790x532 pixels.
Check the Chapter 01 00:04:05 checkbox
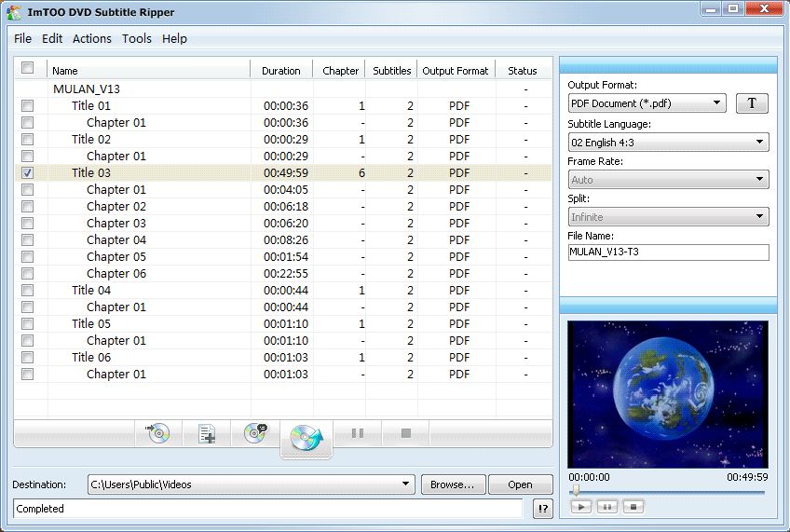27,189
